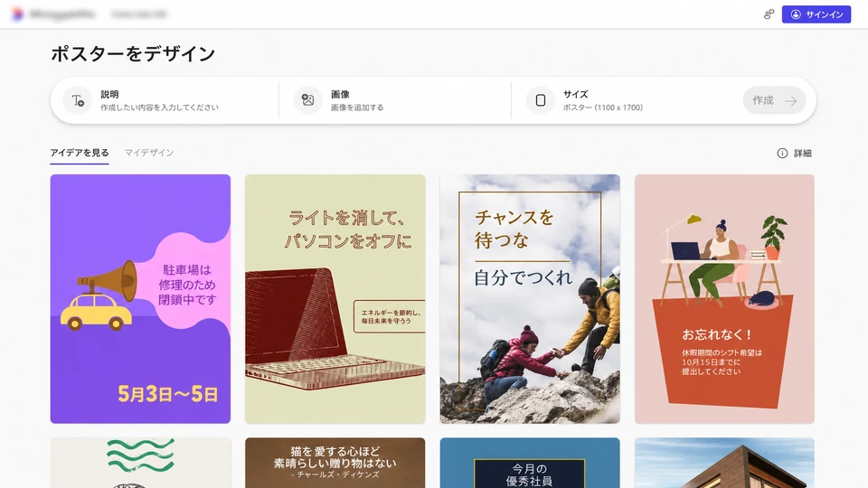The width and height of the screenshot is (868, 488).
Task: Click the app logo in header
Action: point(18,14)
